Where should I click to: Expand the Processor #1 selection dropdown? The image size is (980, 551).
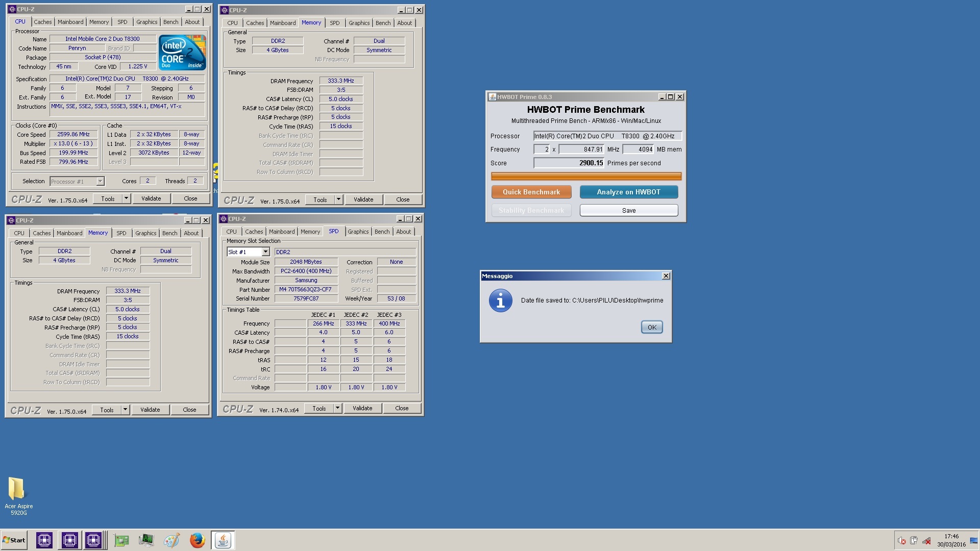pyautogui.click(x=100, y=181)
